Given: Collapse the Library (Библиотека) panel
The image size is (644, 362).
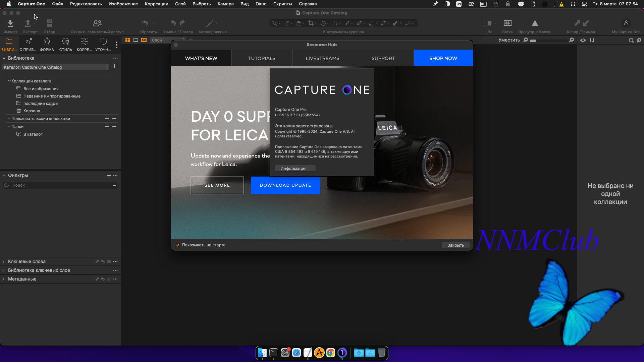Looking at the screenshot, I should coord(4,58).
